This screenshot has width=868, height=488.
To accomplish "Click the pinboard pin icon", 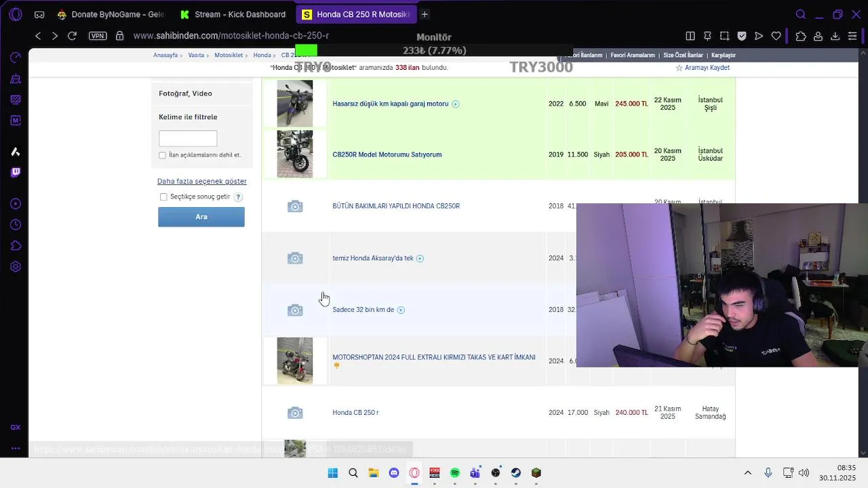I will 707,36.
